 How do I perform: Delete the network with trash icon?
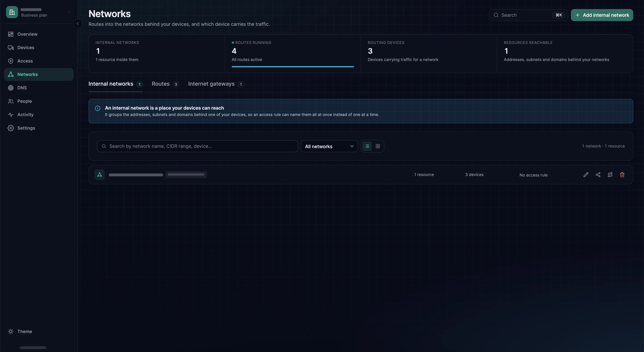622,175
